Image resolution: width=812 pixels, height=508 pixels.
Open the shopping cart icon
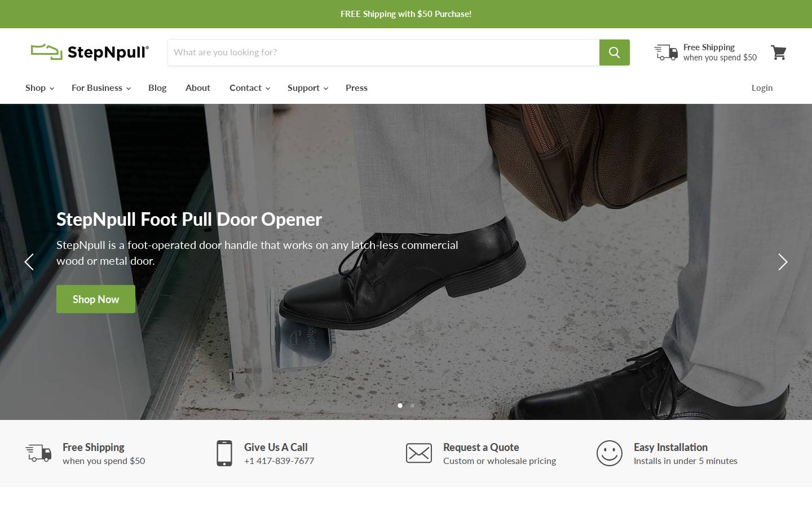pos(779,52)
